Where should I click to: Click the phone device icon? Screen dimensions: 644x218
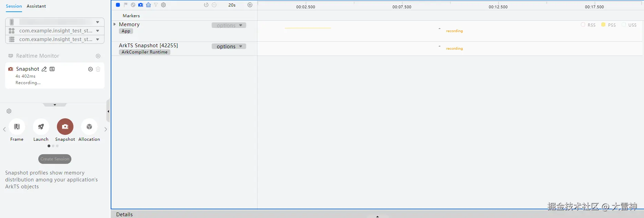[x=12, y=22]
